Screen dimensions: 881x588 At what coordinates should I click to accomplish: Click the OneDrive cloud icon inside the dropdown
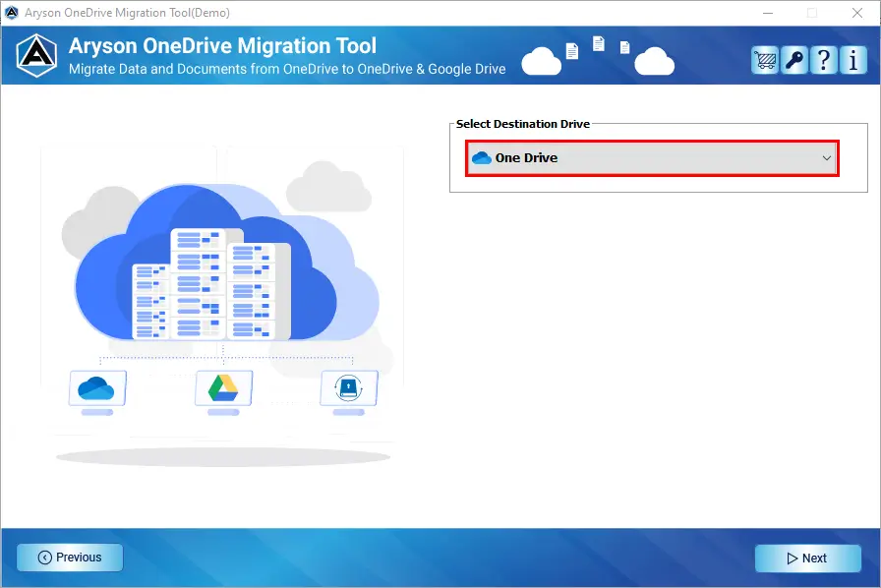pyautogui.click(x=482, y=158)
